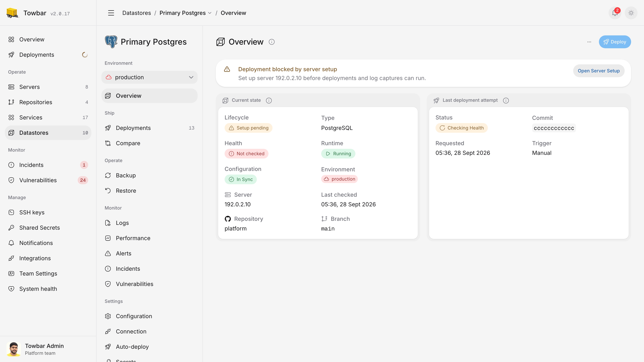Click the info icon beside Last deployment attempt
Screen dimensions: 644x362
tap(506, 100)
